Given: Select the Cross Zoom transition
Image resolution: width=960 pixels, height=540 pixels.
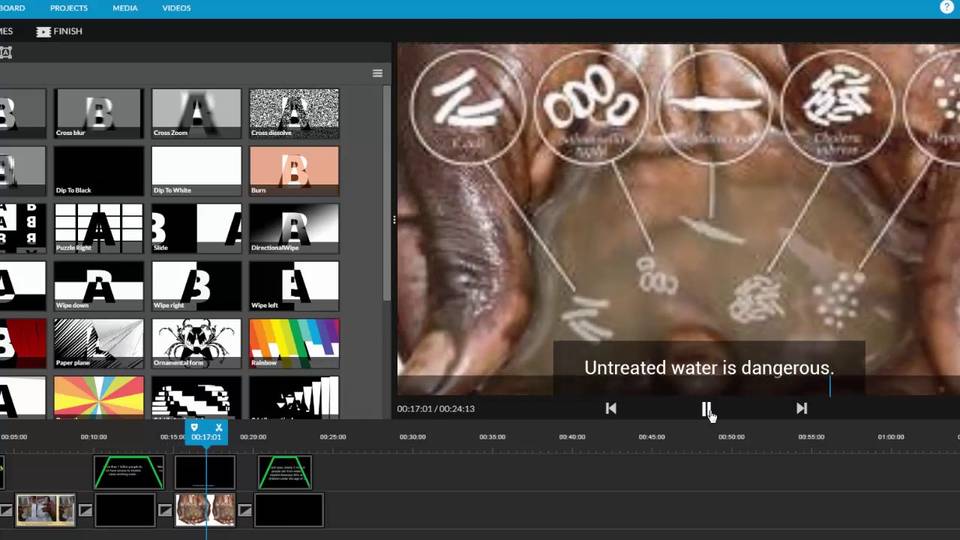Looking at the screenshot, I should 196,112.
